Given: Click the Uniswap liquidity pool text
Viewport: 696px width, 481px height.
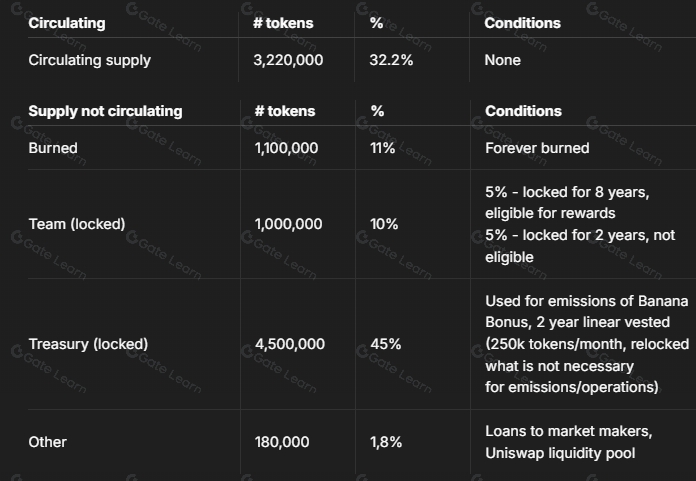Looking at the screenshot, I should point(560,453).
